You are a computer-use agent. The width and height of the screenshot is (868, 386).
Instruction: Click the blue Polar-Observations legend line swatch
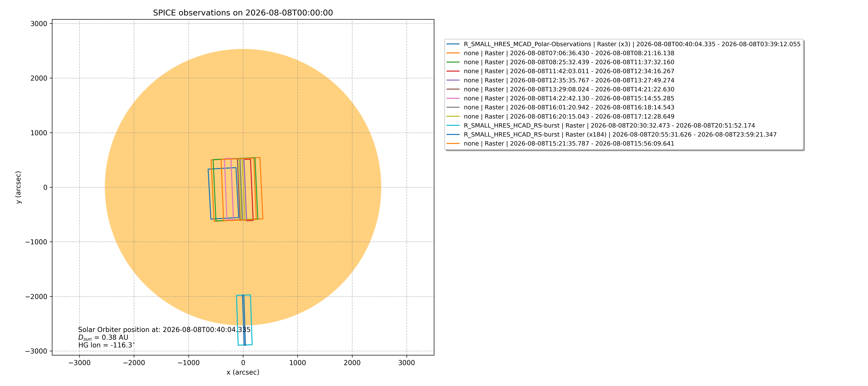point(453,44)
